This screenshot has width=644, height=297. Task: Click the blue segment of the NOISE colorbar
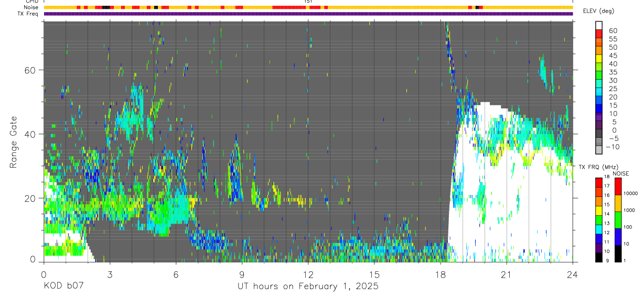(x=618, y=236)
